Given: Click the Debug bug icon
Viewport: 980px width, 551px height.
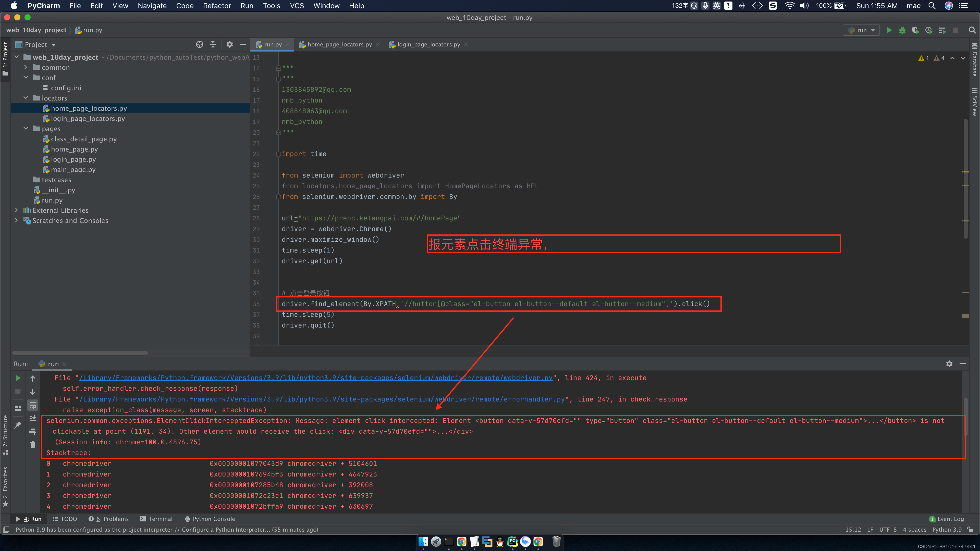Looking at the screenshot, I should tap(902, 30).
